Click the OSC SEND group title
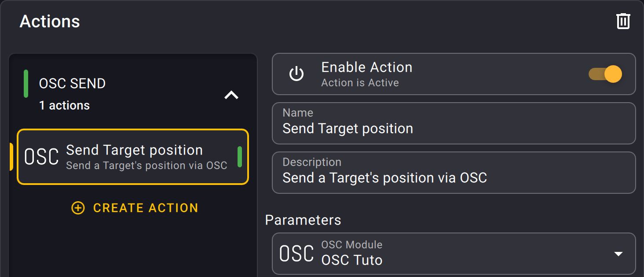The height and width of the screenshot is (277, 644). 72,83
